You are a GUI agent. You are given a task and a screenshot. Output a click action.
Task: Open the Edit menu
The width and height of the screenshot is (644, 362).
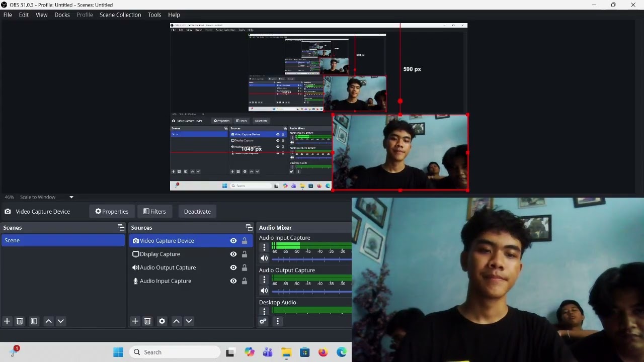point(24,15)
